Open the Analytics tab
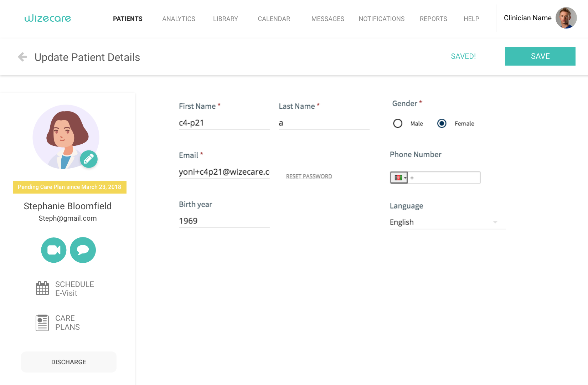Screen dimensions: 588x385 (x=179, y=19)
